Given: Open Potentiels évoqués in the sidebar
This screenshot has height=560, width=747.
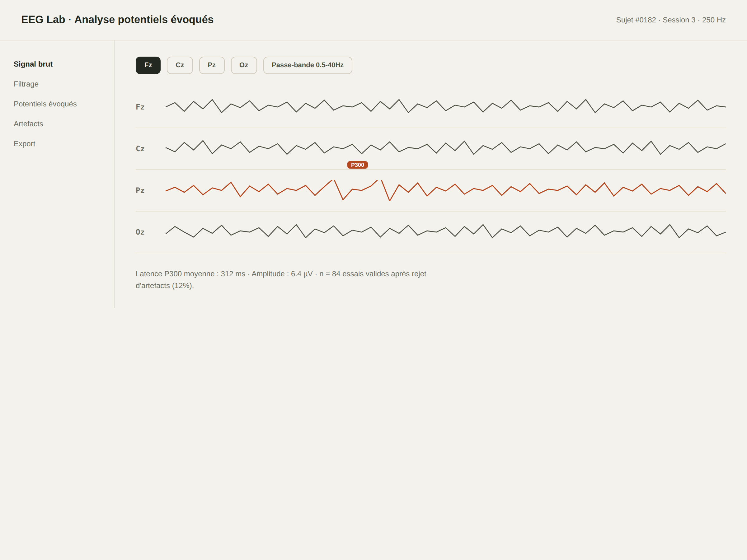Looking at the screenshot, I should tap(45, 104).
